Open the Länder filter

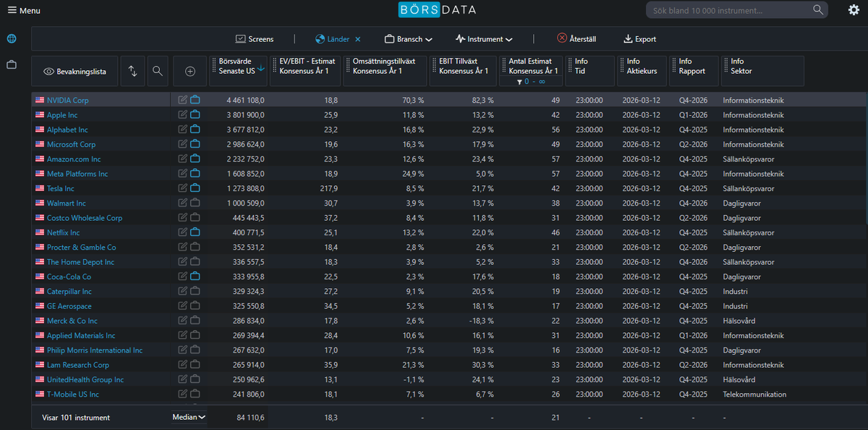[333, 39]
